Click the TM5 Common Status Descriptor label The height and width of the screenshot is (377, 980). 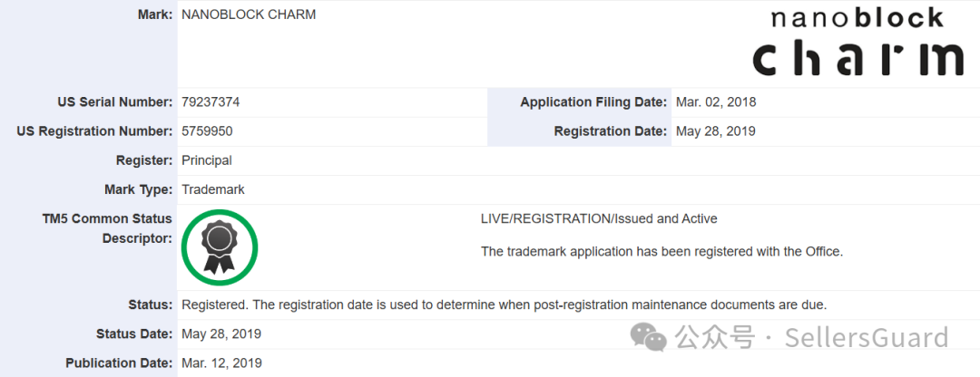point(107,228)
